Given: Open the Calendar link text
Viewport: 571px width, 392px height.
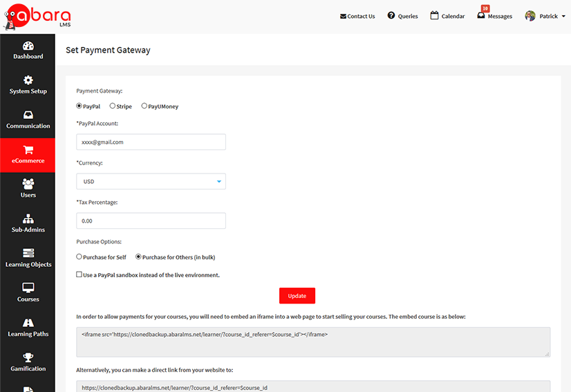Looking at the screenshot, I should (453, 17).
